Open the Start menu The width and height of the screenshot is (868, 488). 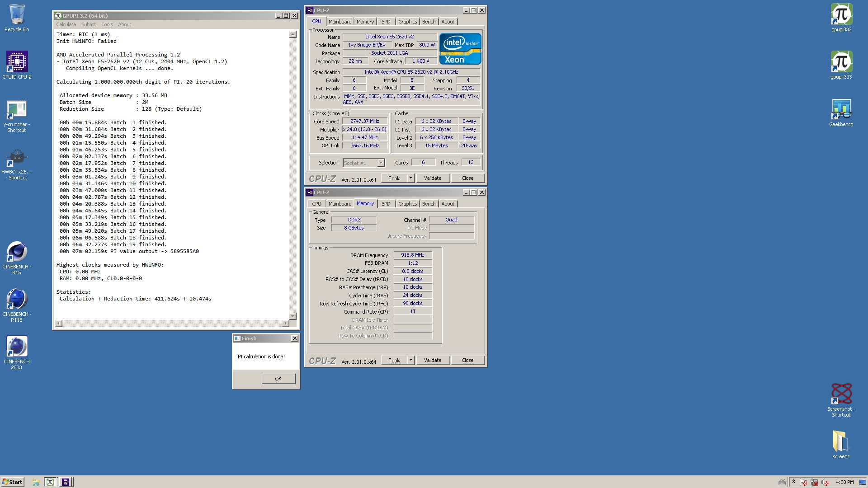12,482
